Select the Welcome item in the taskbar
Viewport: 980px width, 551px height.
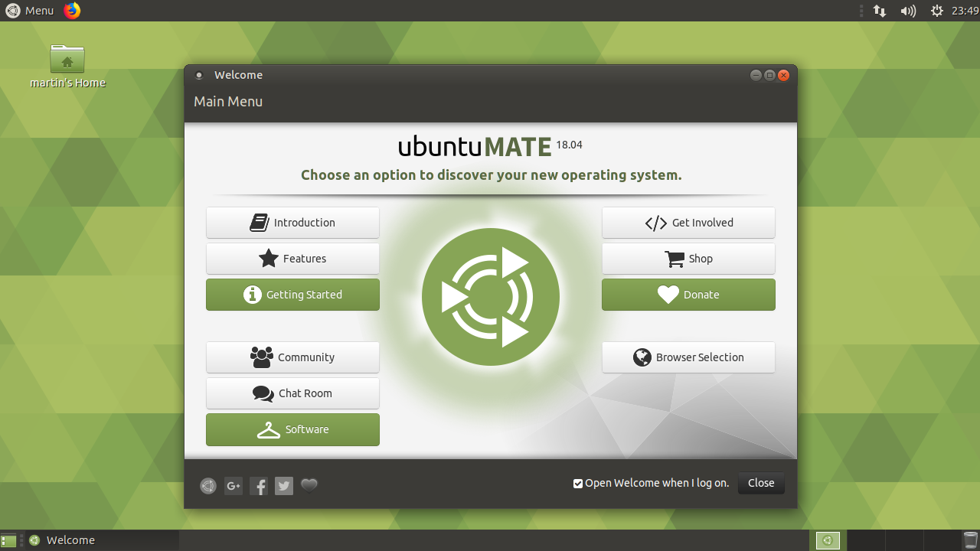pos(70,540)
